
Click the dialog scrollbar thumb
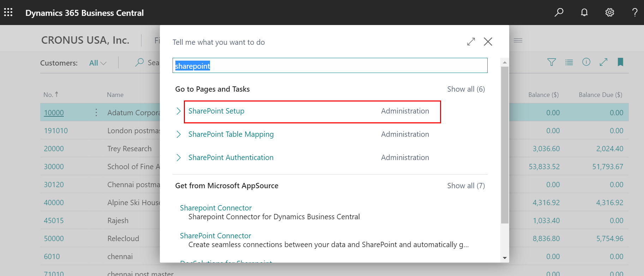coord(505,145)
